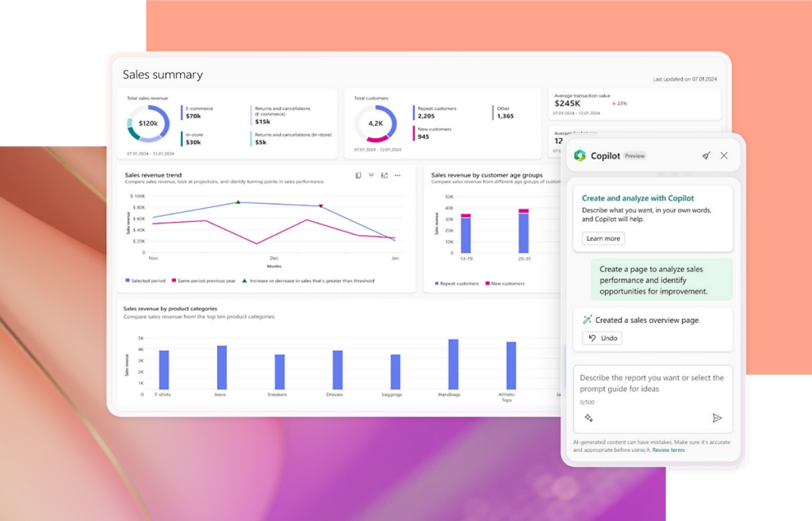Image resolution: width=812 pixels, height=521 pixels.
Task: Open the filter icon on Sales revenue trend
Action: (371, 175)
